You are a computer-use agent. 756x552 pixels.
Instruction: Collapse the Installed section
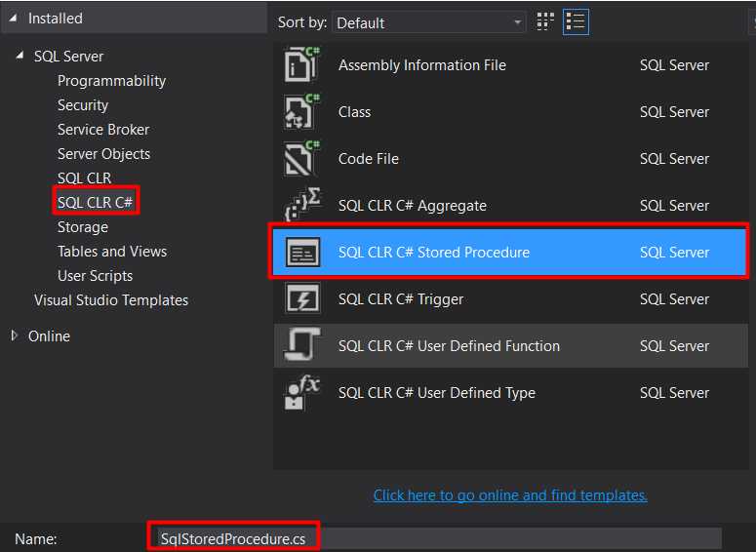coord(13,19)
